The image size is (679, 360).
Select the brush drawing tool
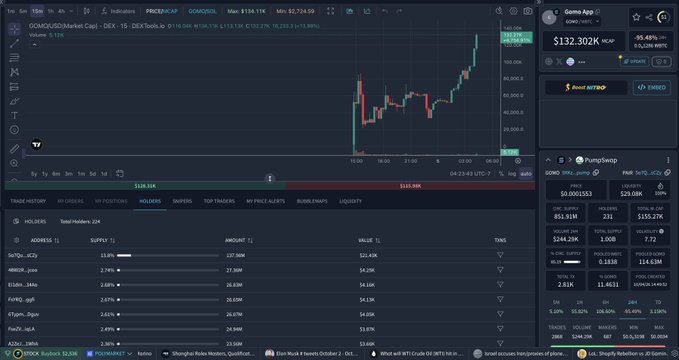coord(14,101)
